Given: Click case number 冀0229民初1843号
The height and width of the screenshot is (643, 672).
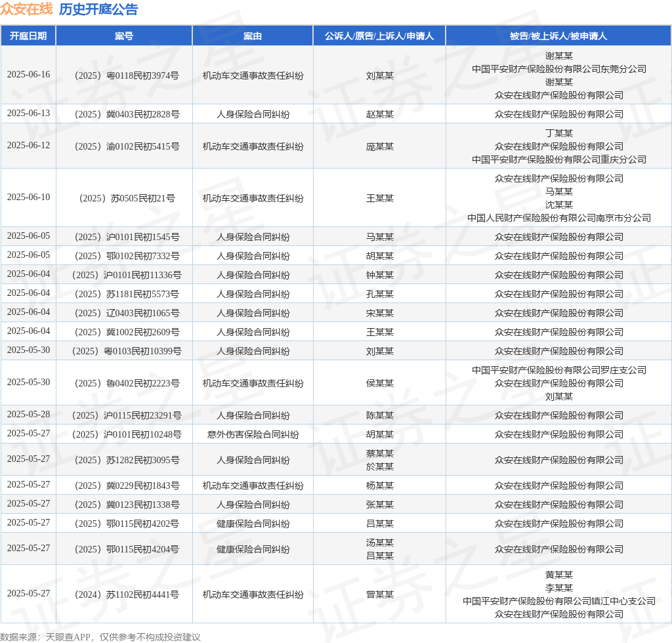Looking at the screenshot, I should pyautogui.click(x=127, y=486).
